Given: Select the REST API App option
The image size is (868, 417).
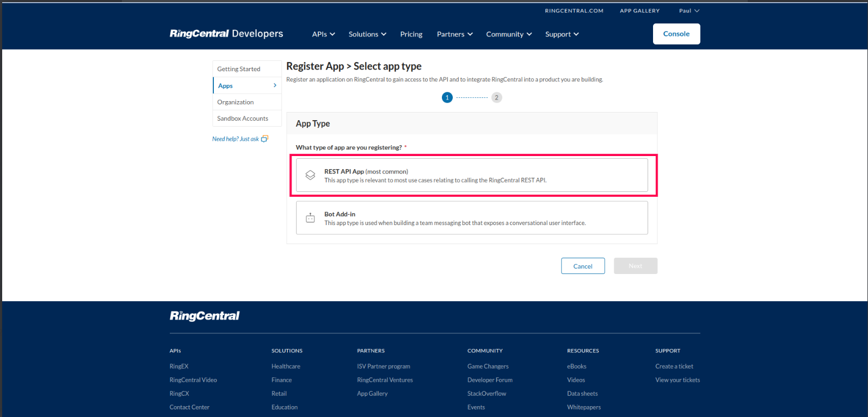Looking at the screenshot, I should tap(472, 175).
